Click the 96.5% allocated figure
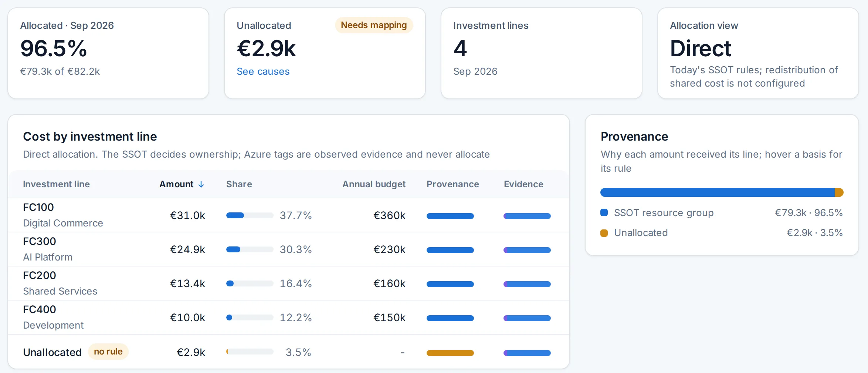868x373 pixels. (x=54, y=48)
